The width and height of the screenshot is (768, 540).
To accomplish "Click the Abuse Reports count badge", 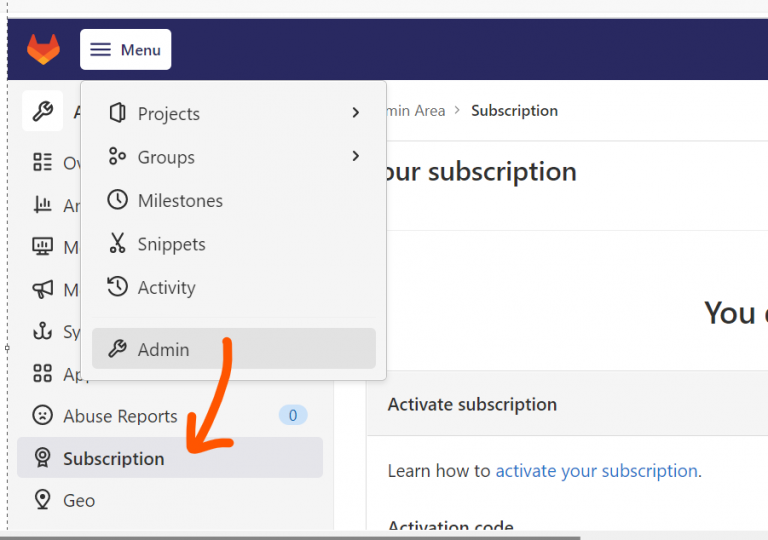I will coord(292,415).
